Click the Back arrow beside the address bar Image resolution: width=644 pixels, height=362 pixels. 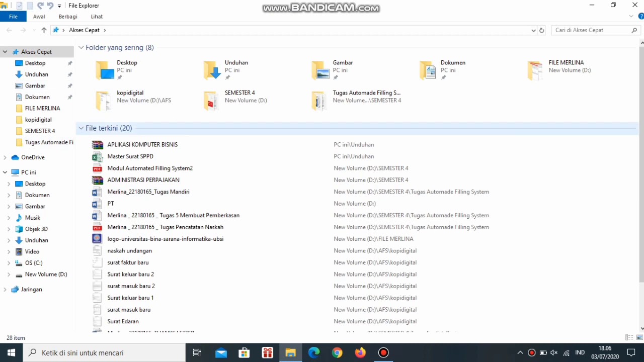coord(9,30)
